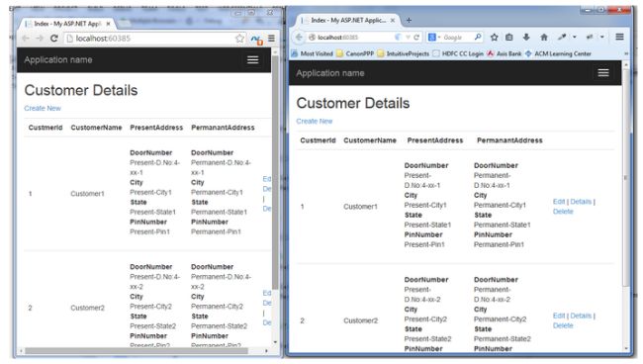Image resolution: width=643 pixels, height=364 pixels.
Task: Open Details for Customer1 in Firefox
Action: click(x=581, y=202)
